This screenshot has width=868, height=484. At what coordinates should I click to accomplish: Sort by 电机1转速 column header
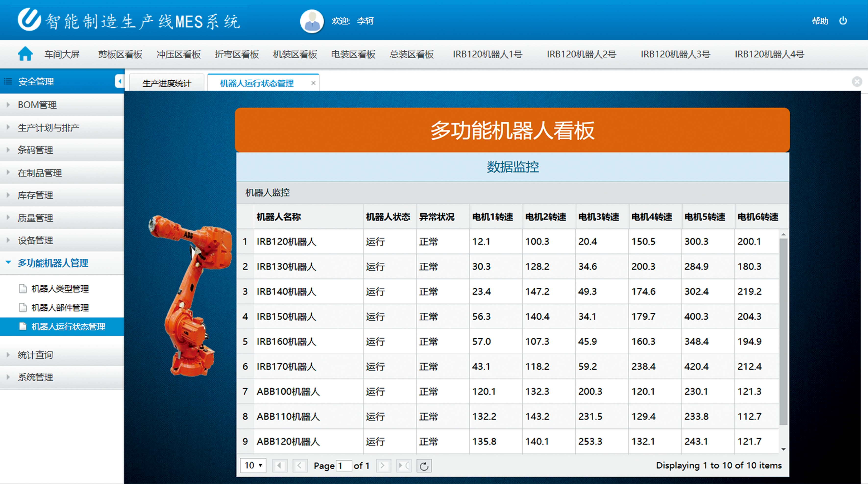496,217
